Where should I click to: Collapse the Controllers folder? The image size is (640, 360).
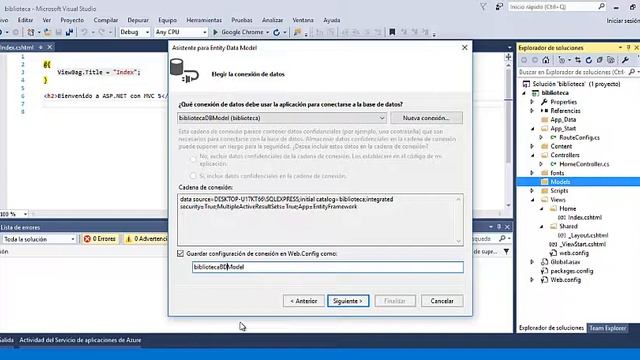pyautogui.click(x=532, y=155)
